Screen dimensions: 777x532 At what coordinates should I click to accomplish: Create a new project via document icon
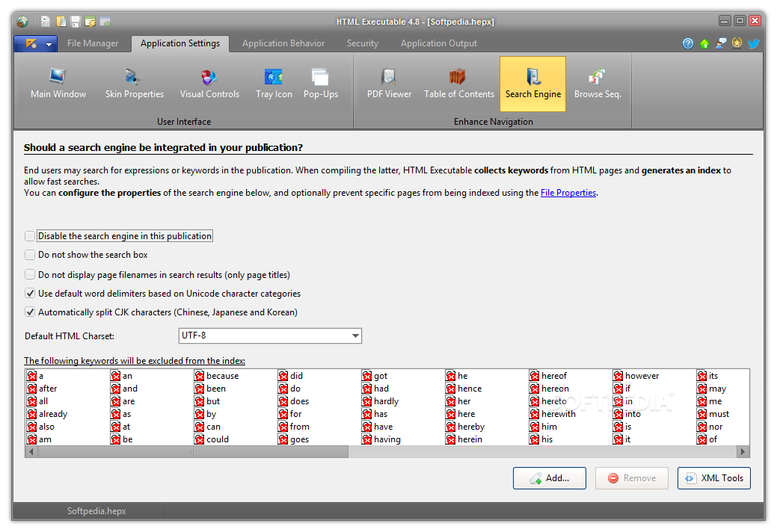tap(46, 22)
